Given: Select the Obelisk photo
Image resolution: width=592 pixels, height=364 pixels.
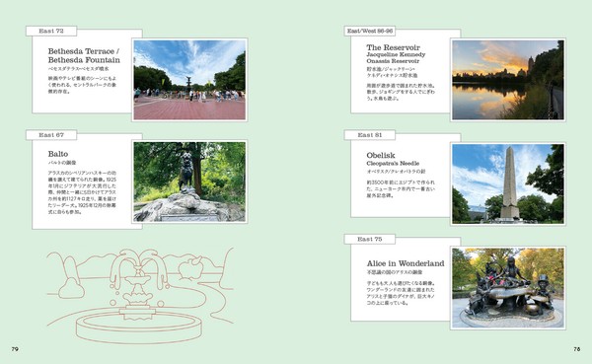Looking at the screenshot, I should coord(508,183).
